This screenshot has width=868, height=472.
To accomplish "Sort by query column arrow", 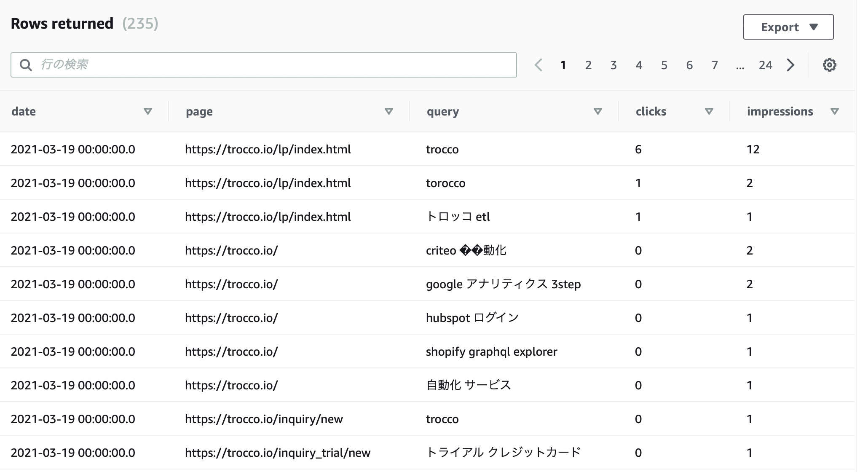I will 597,111.
